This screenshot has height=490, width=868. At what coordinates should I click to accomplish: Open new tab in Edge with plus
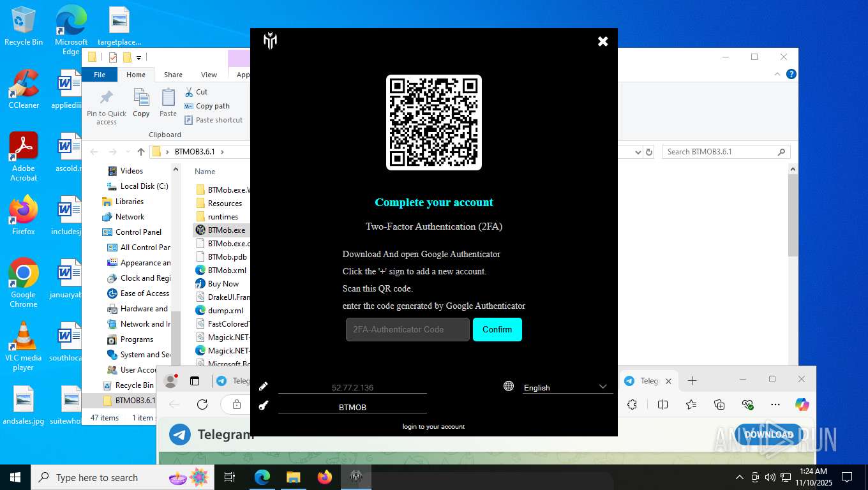tap(692, 381)
